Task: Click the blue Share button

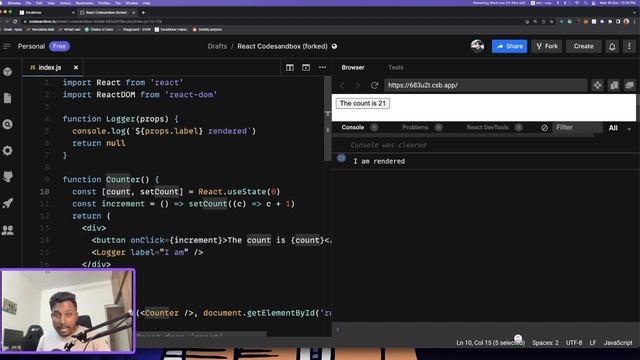Action: (x=509, y=46)
